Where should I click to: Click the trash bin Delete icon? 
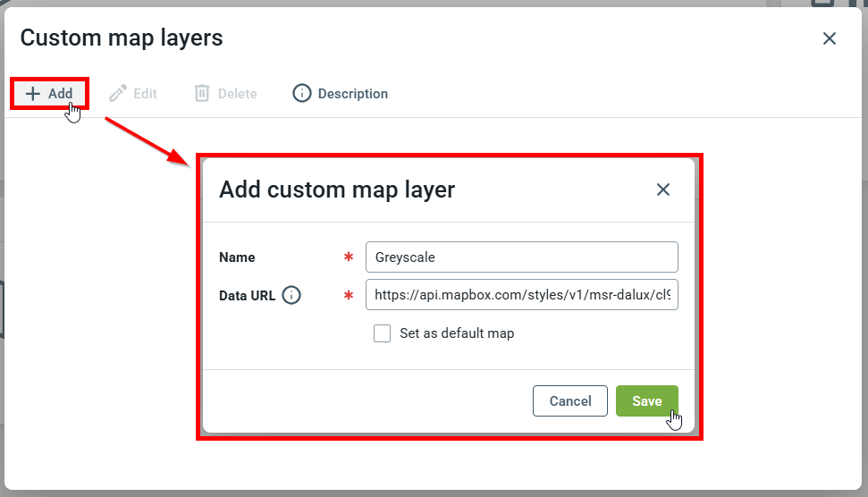[x=202, y=94]
